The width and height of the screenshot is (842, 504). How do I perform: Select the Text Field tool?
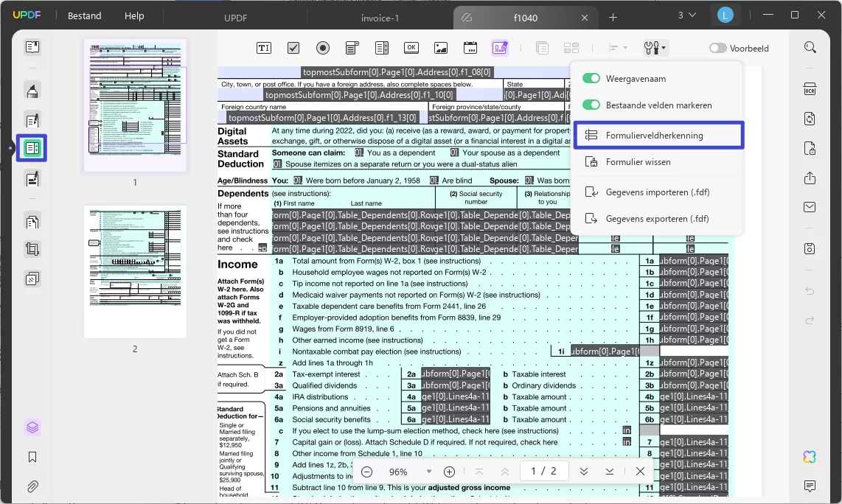pyautogui.click(x=264, y=48)
